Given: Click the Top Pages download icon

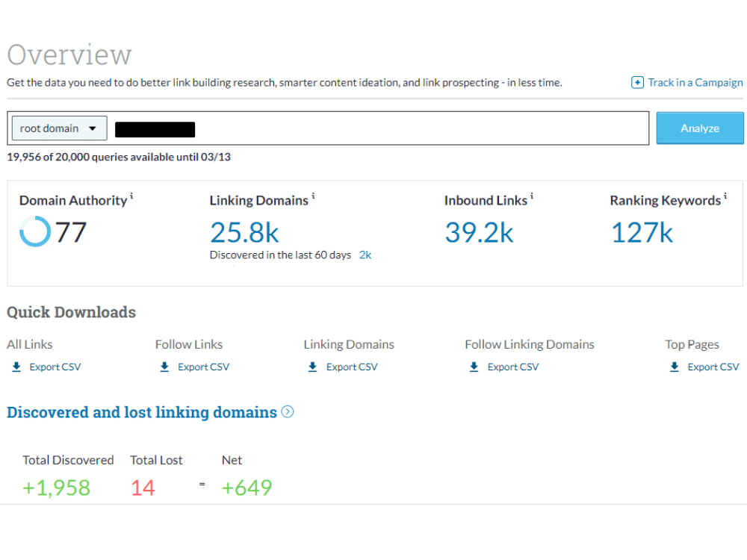Looking at the screenshot, I should pos(675,367).
